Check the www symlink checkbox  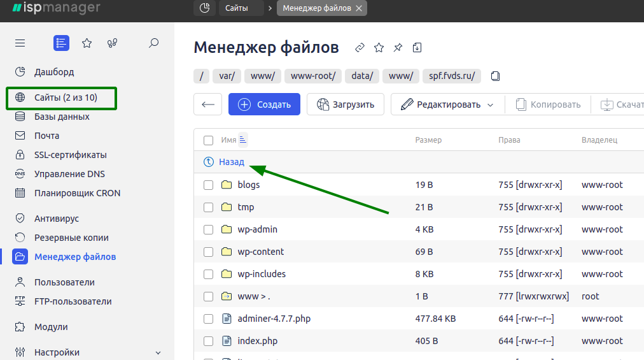coord(208,297)
